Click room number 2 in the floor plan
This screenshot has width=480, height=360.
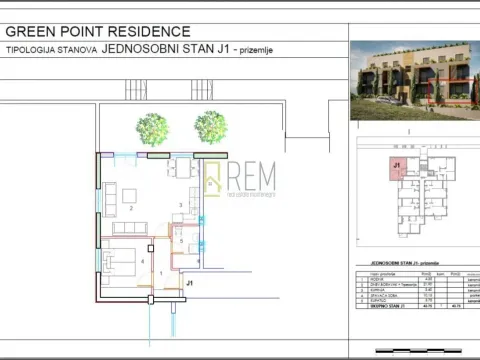[x=131, y=208]
